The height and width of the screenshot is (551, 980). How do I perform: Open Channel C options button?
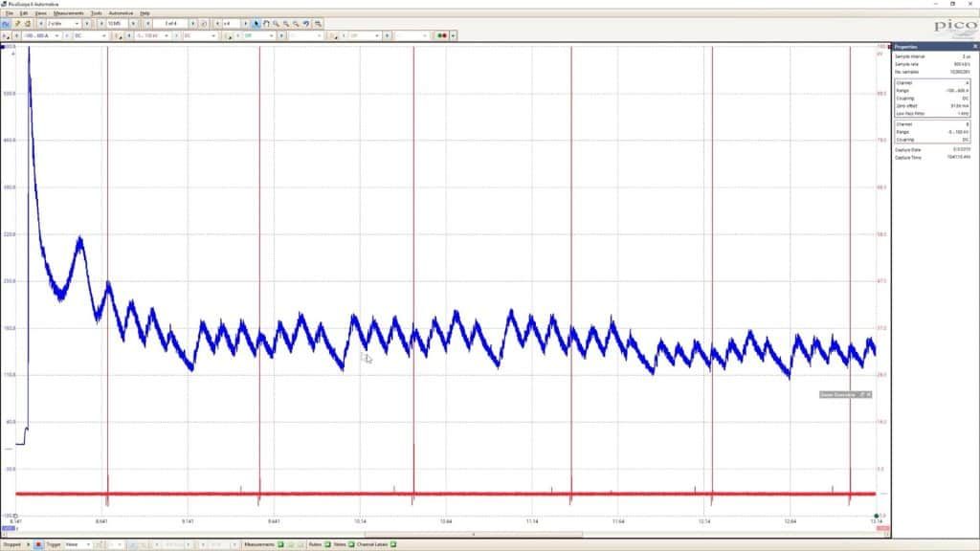point(228,35)
